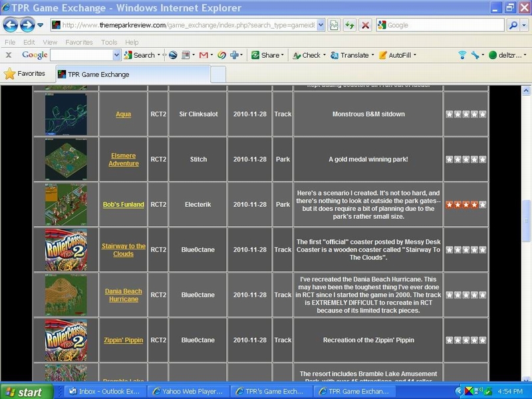Click the taskbar clock showing 4:54 PM
The image size is (532, 399).
pyautogui.click(x=509, y=392)
